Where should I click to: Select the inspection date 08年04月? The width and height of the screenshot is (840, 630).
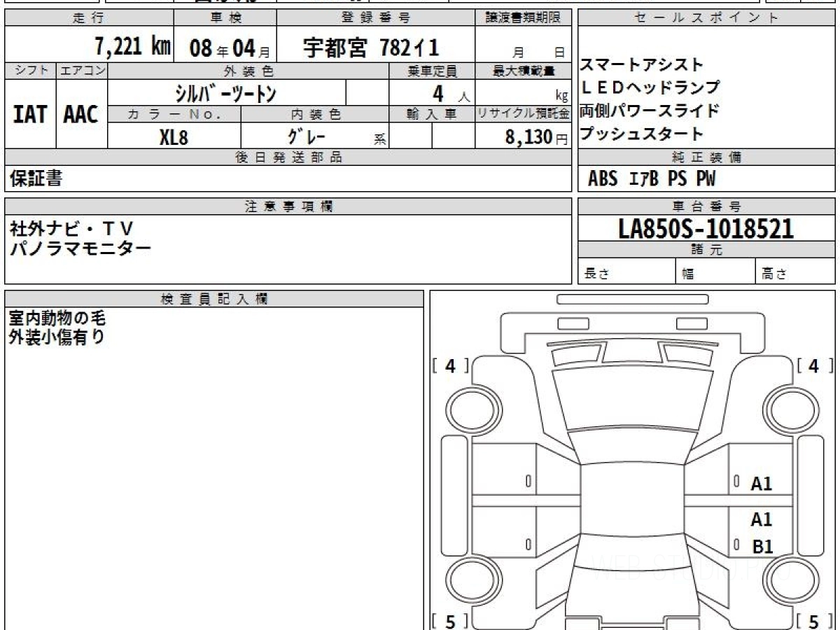230,48
